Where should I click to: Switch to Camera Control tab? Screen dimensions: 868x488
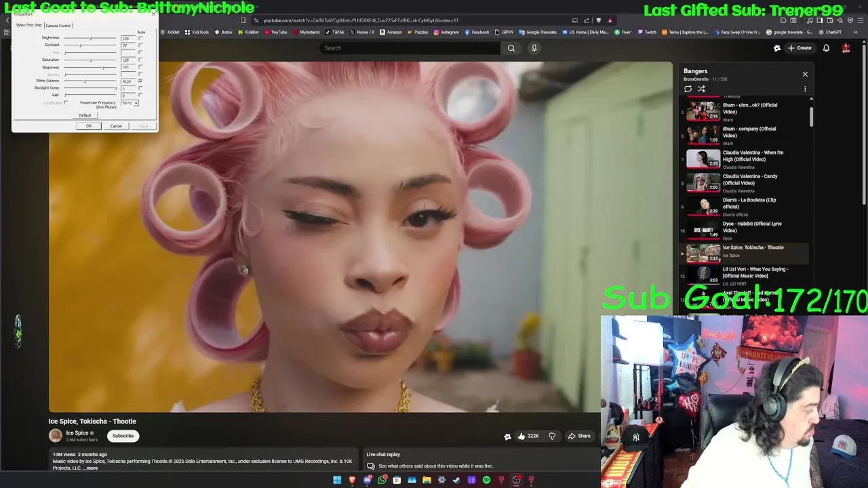coord(58,26)
